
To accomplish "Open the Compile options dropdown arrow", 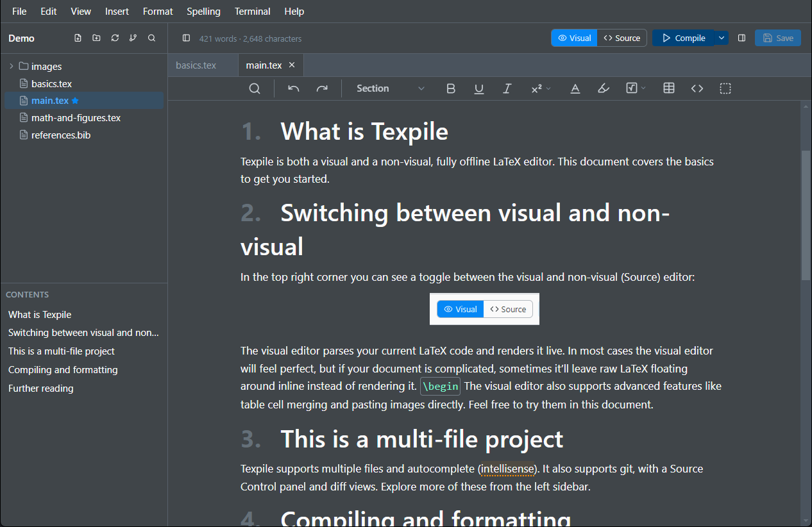I will 722,38.
